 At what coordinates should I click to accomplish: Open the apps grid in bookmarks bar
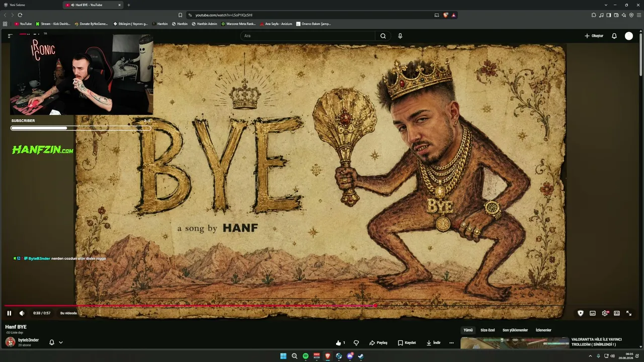[5, 24]
